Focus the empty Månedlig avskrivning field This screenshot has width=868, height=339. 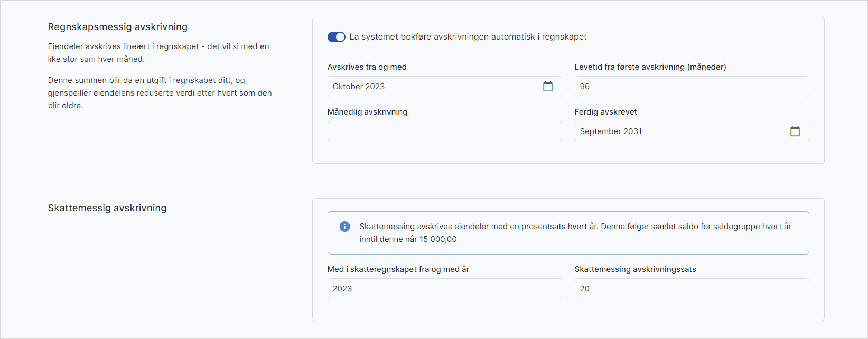(x=444, y=131)
